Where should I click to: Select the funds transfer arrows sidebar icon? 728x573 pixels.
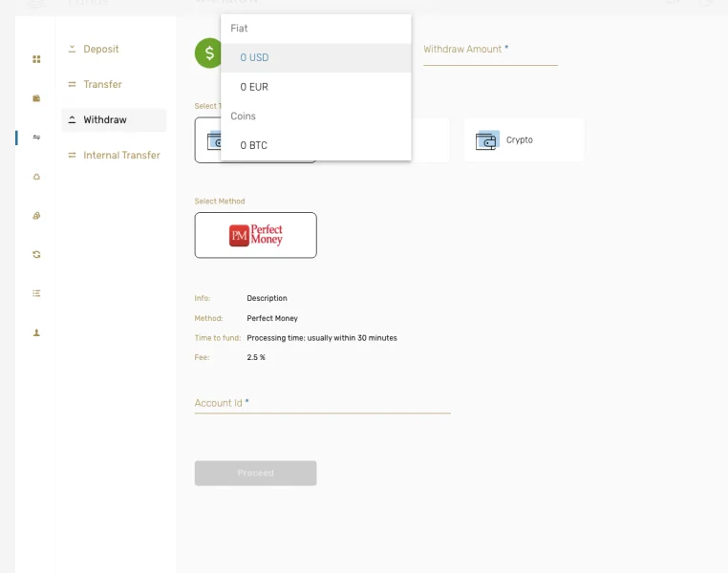tap(36, 138)
